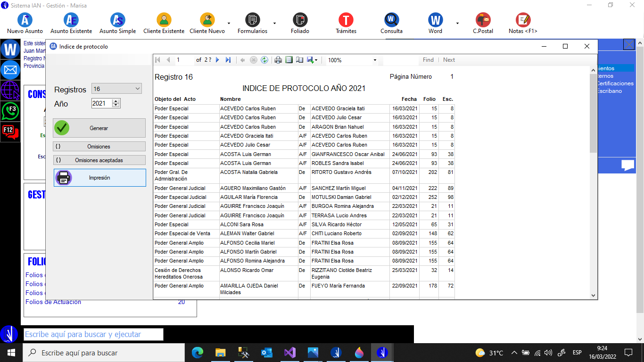644x362 pixels.
Task: Click the WhatsApp F3 sidebar icon
Action: point(10,111)
